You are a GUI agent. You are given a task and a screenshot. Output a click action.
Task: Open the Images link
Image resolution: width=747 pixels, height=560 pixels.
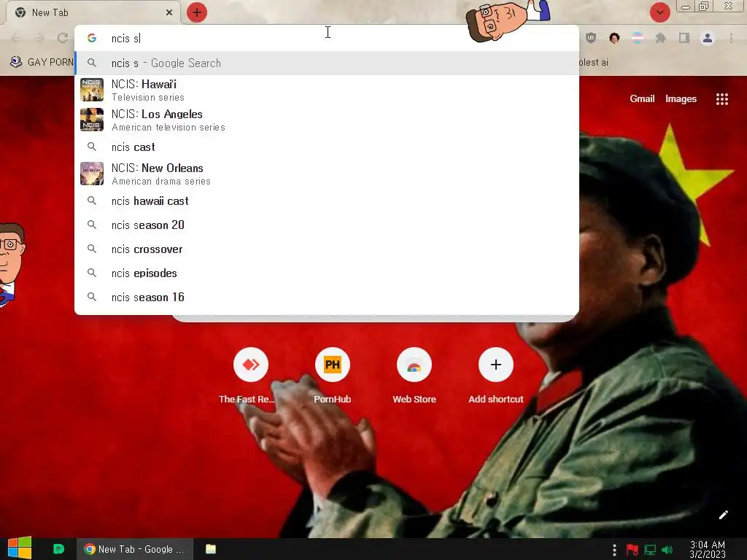(681, 98)
